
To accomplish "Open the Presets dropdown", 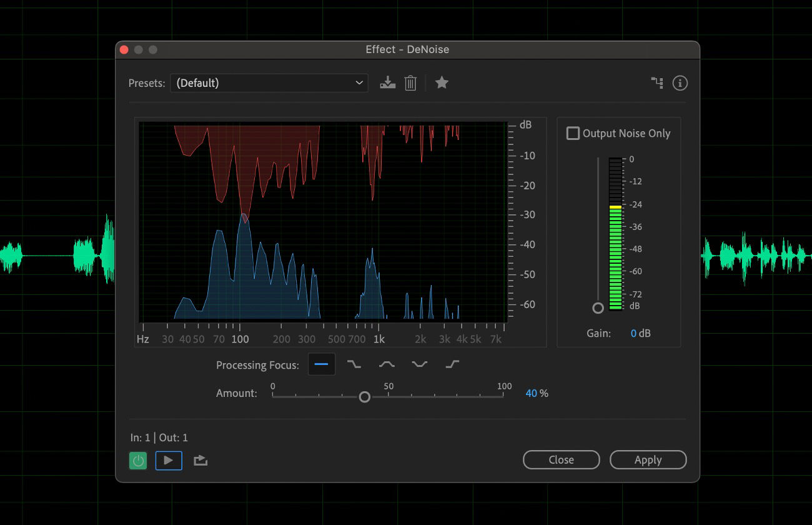I will [x=269, y=82].
